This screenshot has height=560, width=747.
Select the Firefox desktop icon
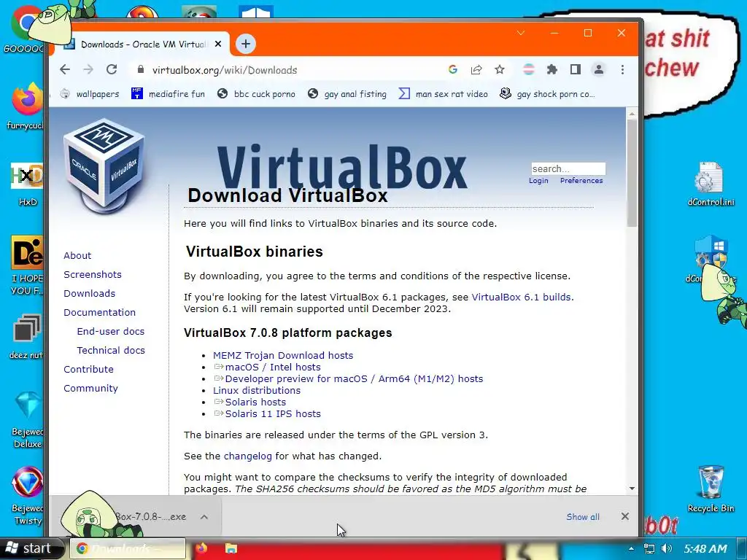(x=26, y=107)
